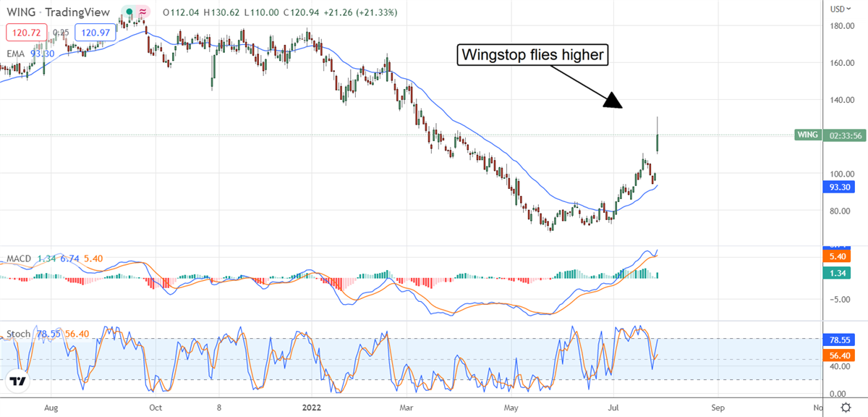This screenshot has width=868, height=417.
Task: Open the USD currency dropdown
Action: click(841, 9)
